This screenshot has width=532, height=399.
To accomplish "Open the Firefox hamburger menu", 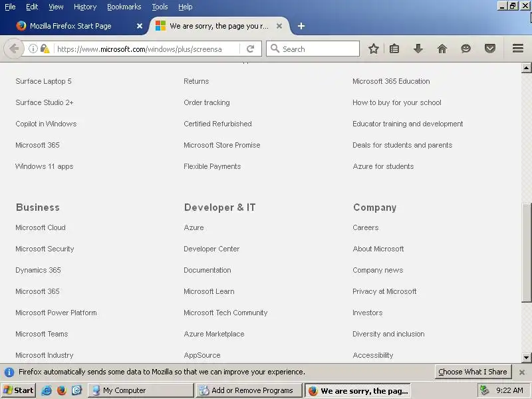I will coord(518,49).
